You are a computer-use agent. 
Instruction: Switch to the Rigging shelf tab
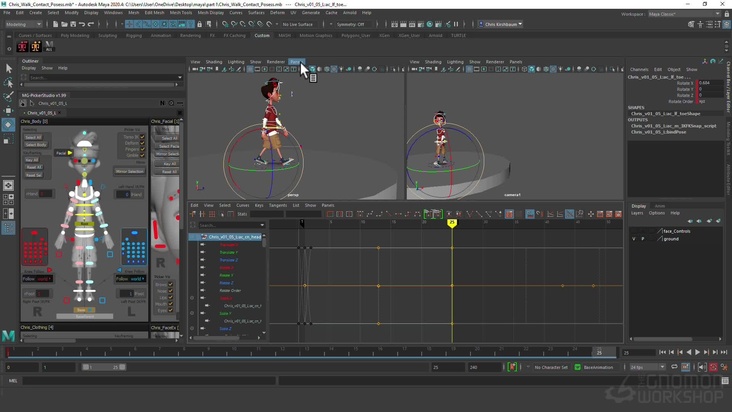133,35
